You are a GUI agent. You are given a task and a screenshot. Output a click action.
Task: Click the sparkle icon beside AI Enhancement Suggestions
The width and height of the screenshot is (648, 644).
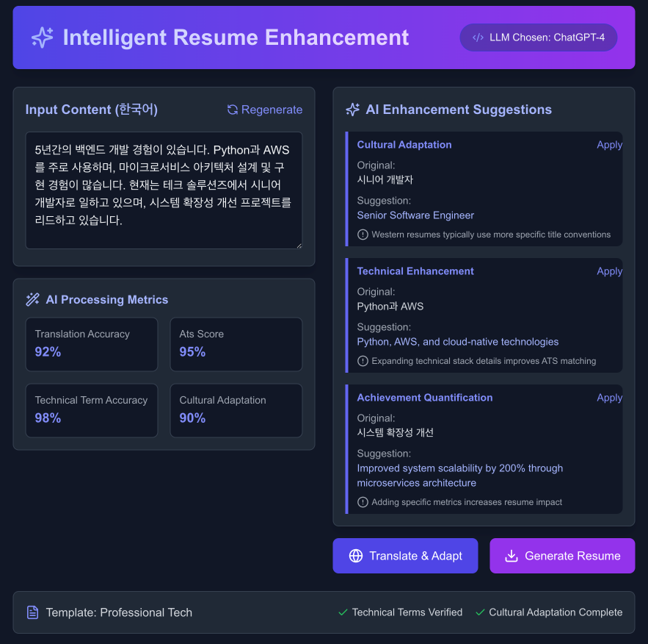point(352,110)
